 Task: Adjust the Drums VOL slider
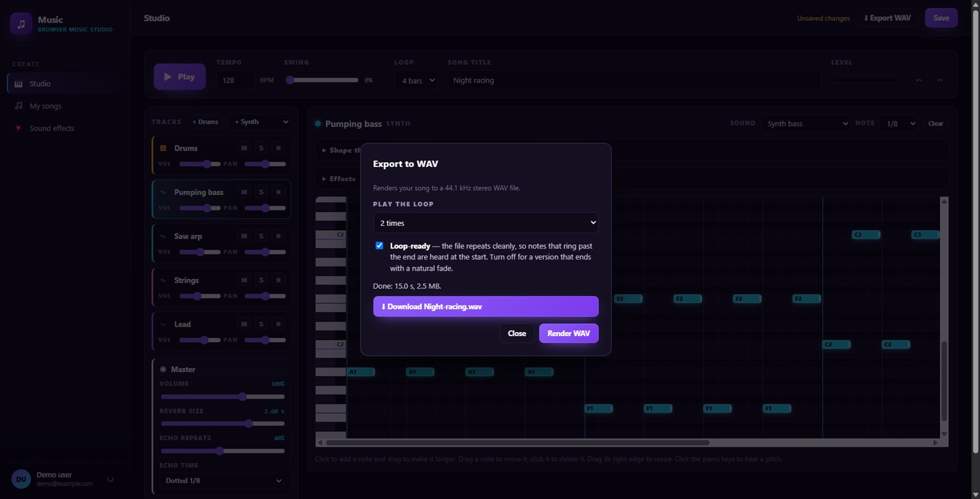(x=200, y=164)
